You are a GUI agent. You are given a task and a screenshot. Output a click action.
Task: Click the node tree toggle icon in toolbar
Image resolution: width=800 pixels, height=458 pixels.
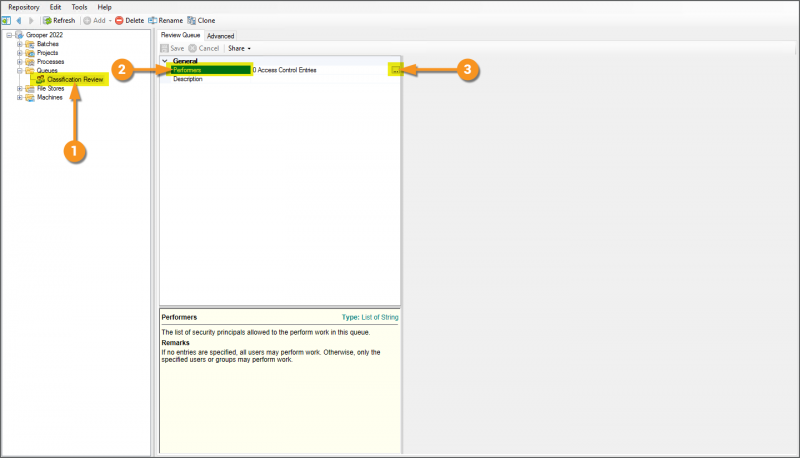tap(6, 20)
